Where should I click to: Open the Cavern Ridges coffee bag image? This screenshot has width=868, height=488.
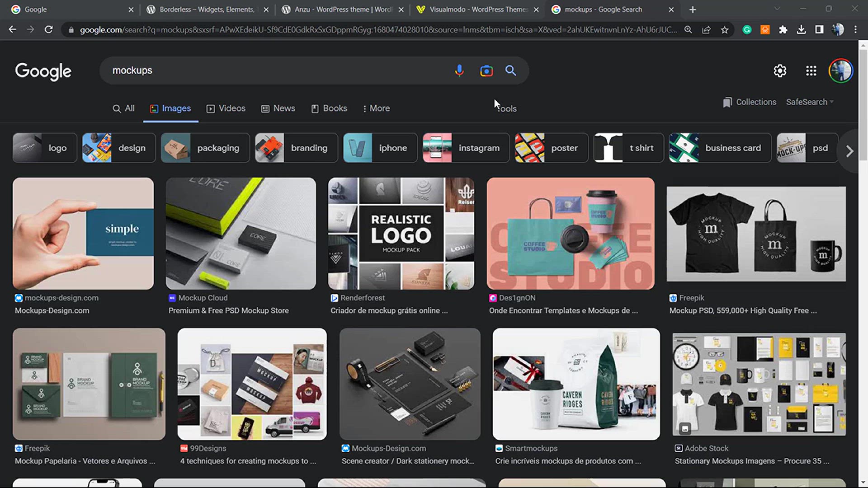(576, 384)
